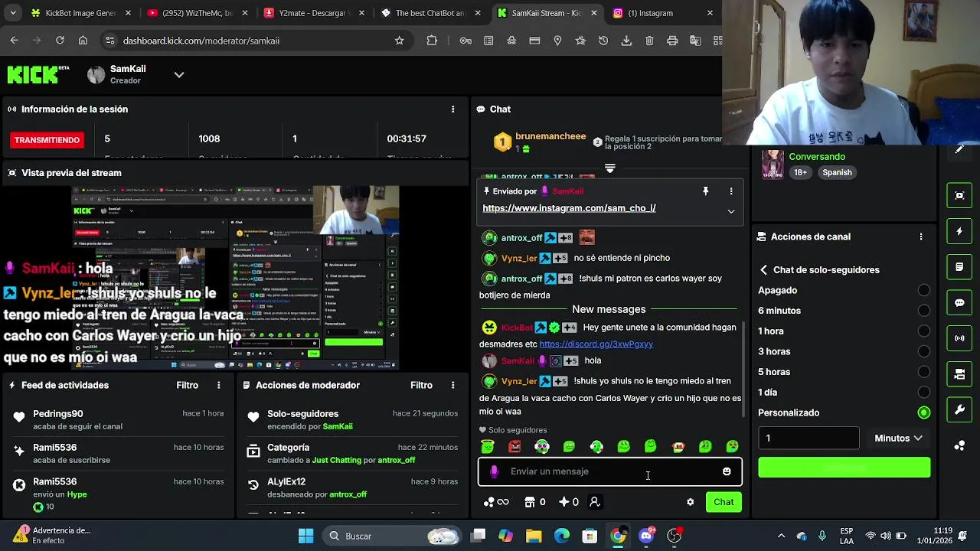Click the sparkle points icon below message box
The width and height of the screenshot is (980, 551).
[x=563, y=502]
